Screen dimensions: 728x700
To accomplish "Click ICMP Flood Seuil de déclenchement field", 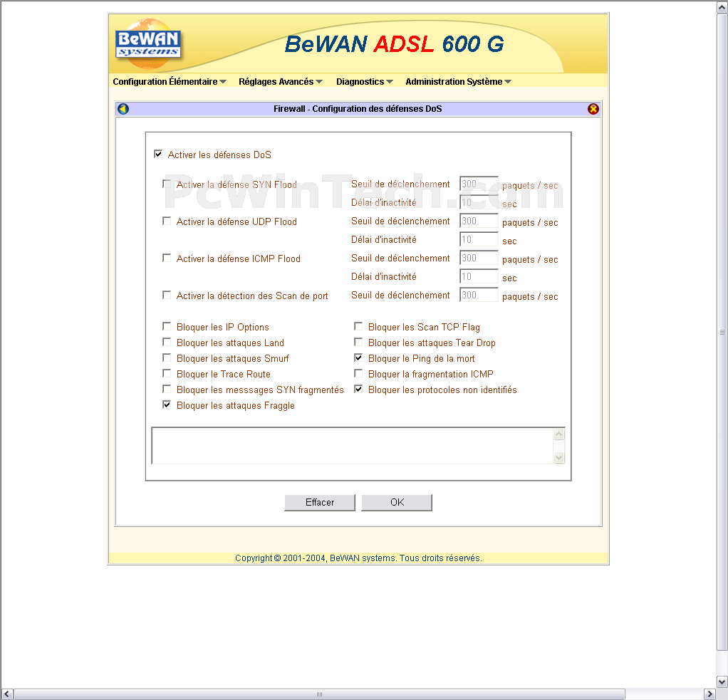I will coord(479,258).
